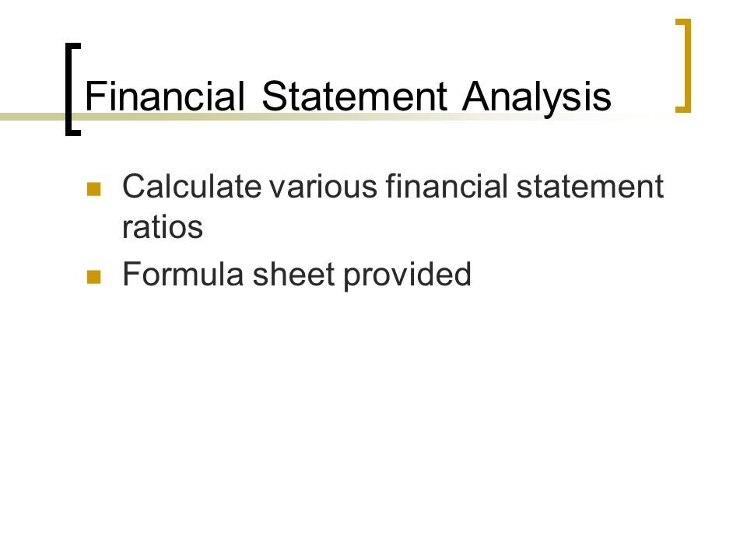Click the black left bracket decoration
747x560 pixels.
(x=73, y=89)
